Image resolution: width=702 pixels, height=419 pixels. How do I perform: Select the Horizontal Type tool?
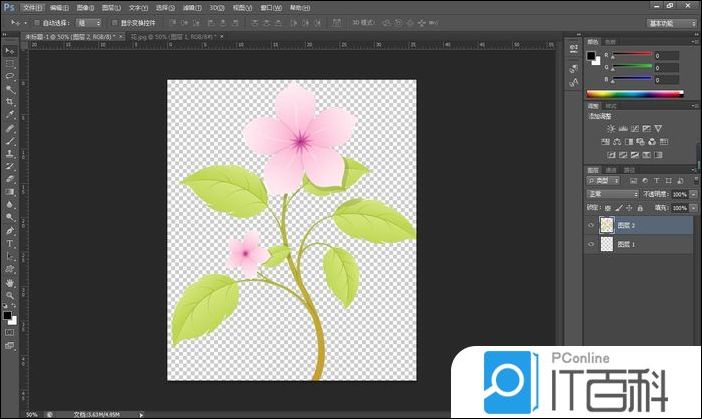click(x=10, y=243)
